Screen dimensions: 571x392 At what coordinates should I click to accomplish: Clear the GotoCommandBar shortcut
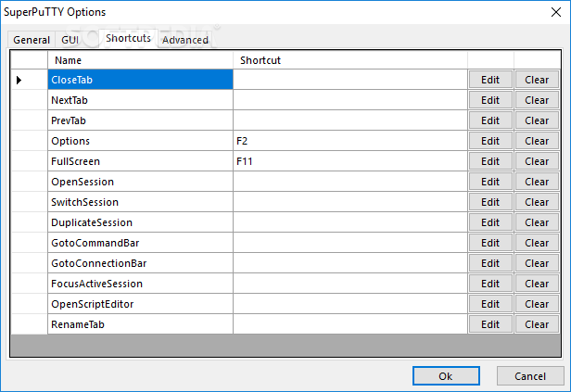[537, 243]
